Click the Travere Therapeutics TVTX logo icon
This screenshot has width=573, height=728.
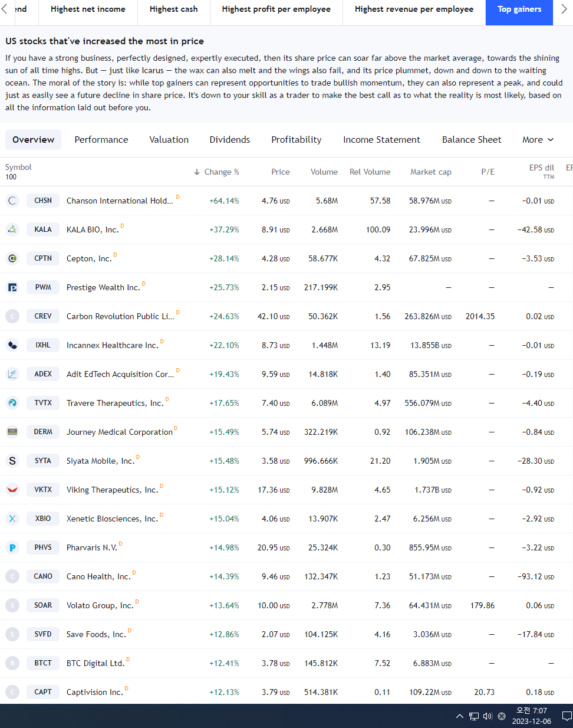pyautogui.click(x=12, y=403)
